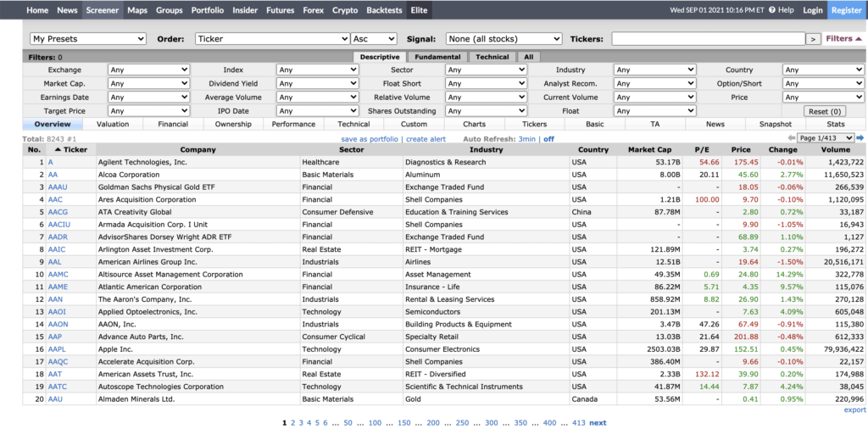Click the Register button
868x429 pixels.
click(x=847, y=10)
